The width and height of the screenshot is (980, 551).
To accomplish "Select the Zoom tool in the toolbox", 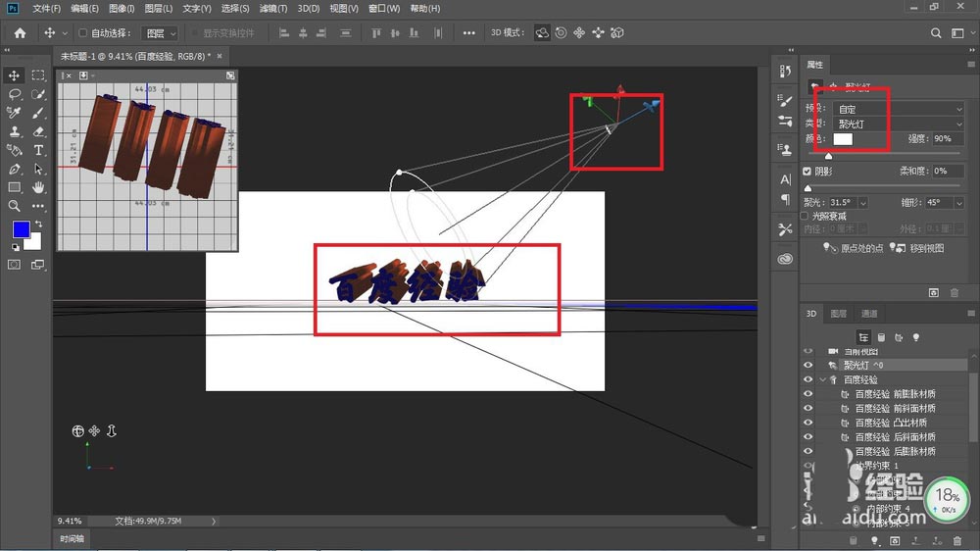I will 14,206.
